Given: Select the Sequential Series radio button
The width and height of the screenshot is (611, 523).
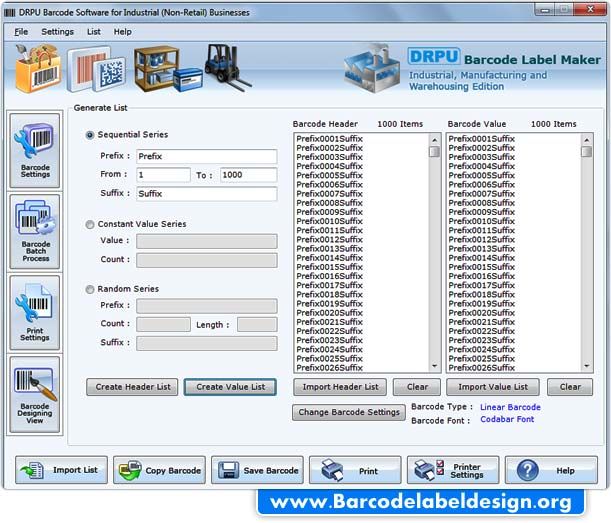Looking at the screenshot, I should point(90,135).
